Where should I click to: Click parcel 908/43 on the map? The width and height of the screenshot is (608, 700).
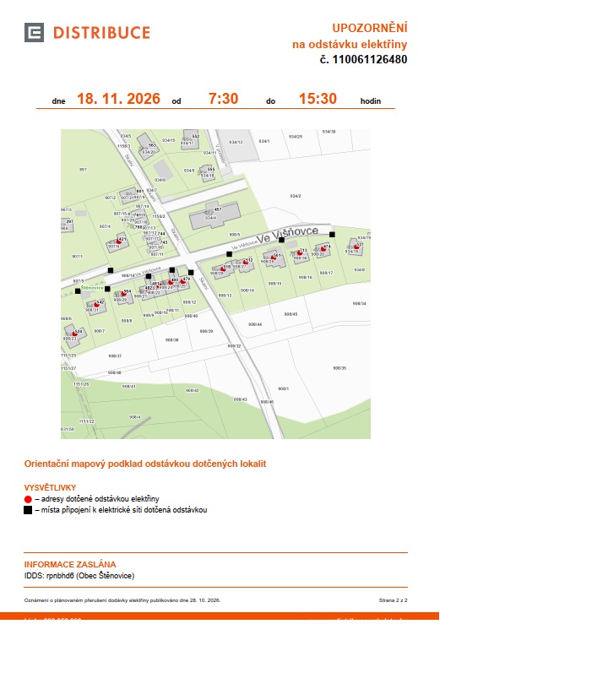click(240, 399)
